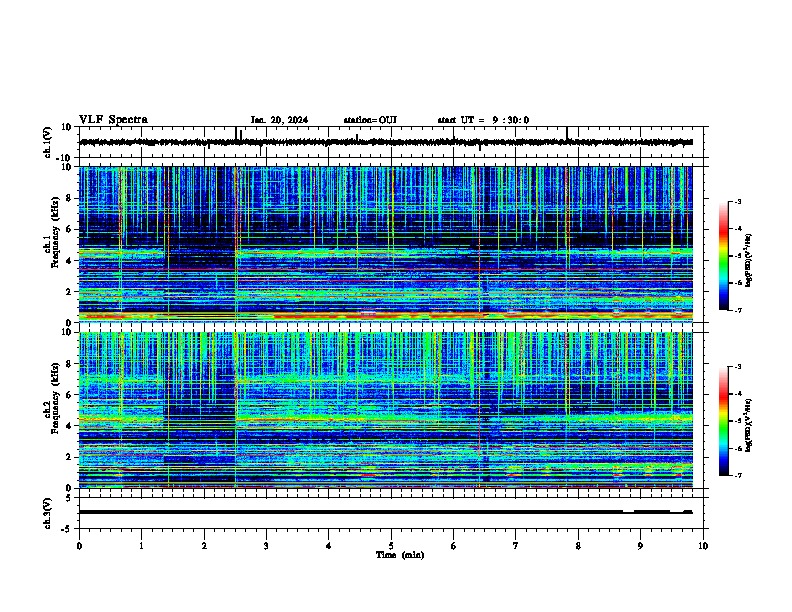792x612 pixels.
Task: Click the ch.2 colorbar log(PSD) unit label
Action: pyautogui.click(x=749, y=425)
